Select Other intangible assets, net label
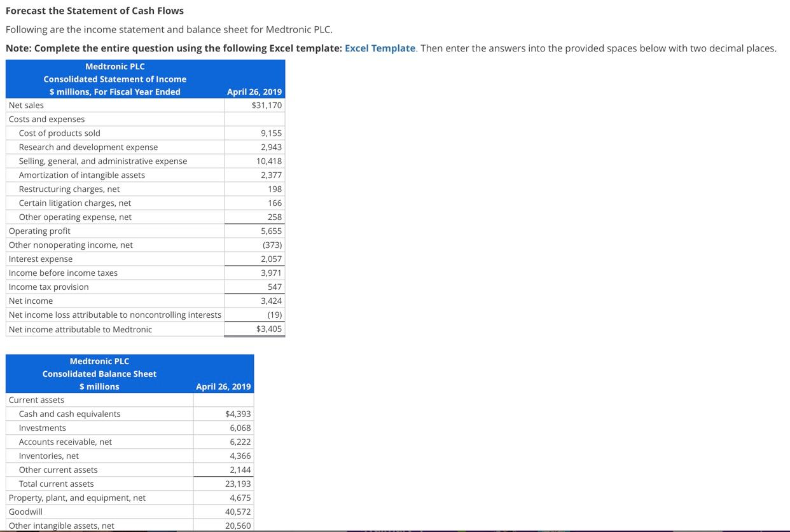The width and height of the screenshot is (790, 532). coord(62,526)
